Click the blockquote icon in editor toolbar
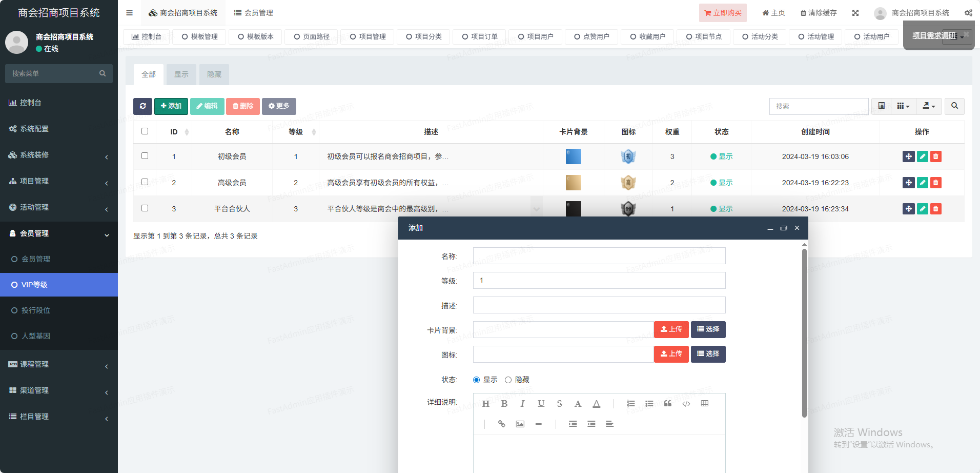980x473 pixels. coord(667,404)
